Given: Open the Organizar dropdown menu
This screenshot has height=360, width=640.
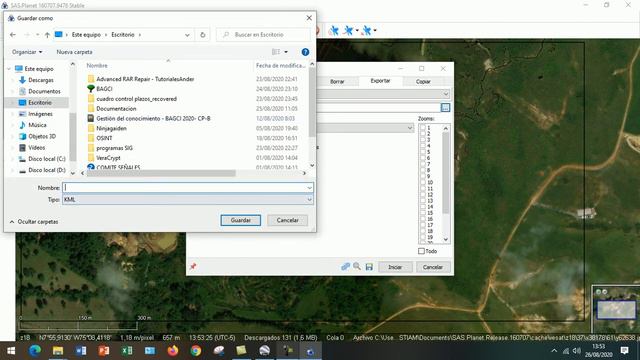Looking at the screenshot, I should click(x=27, y=52).
